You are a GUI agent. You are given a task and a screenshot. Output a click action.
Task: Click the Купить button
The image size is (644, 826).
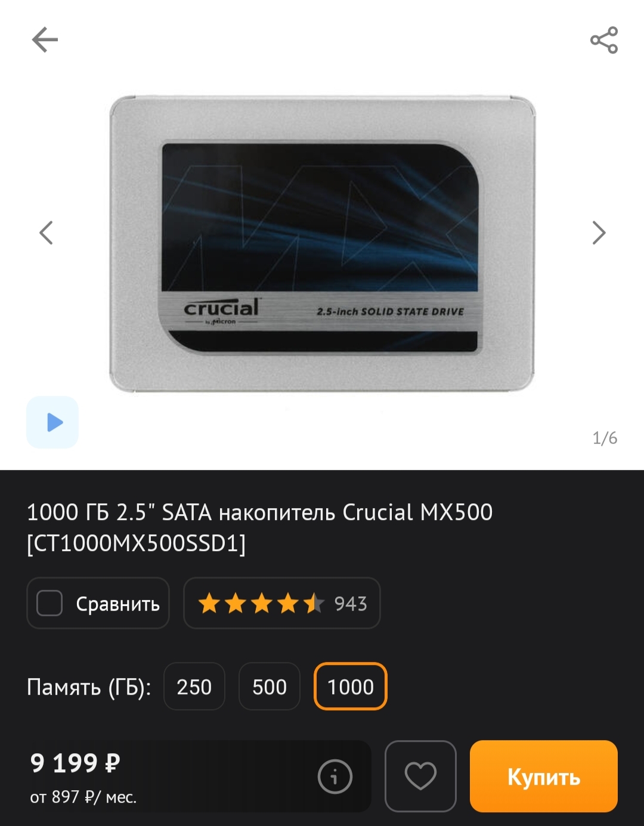(544, 776)
